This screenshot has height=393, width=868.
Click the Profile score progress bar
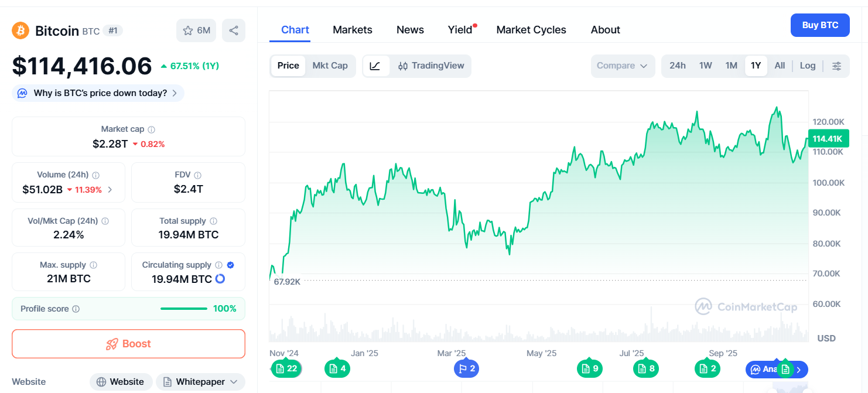pyautogui.click(x=184, y=309)
